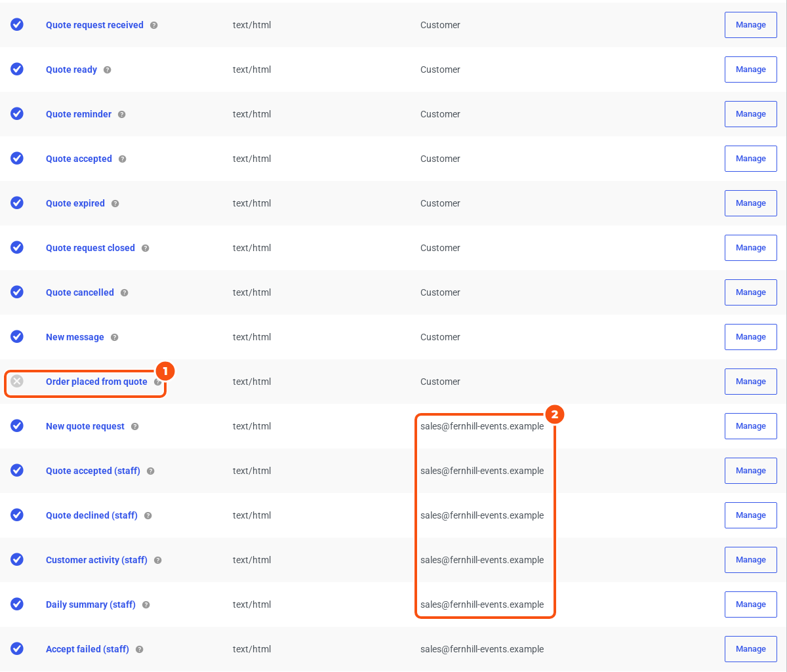Open the Quote accepted (staff) link
This screenshot has width=787, height=672.
coord(93,471)
